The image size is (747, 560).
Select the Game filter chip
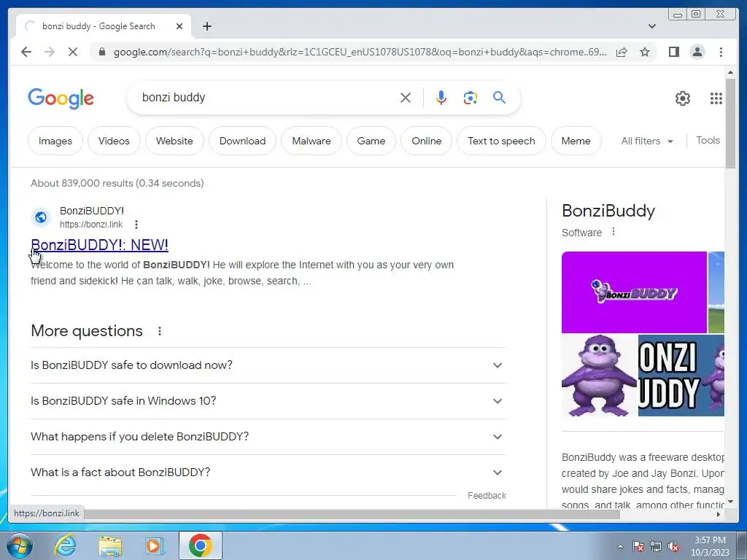tap(371, 141)
